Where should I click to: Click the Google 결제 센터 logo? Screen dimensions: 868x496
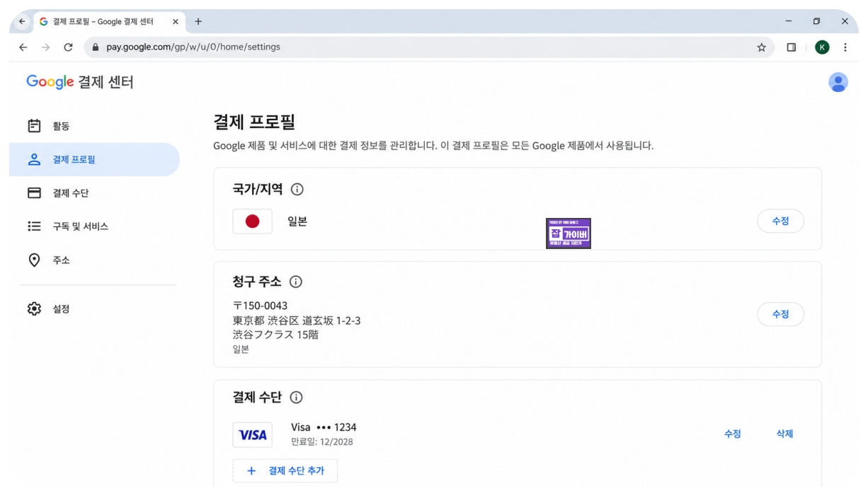pyautogui.click(x=80, y=82)
